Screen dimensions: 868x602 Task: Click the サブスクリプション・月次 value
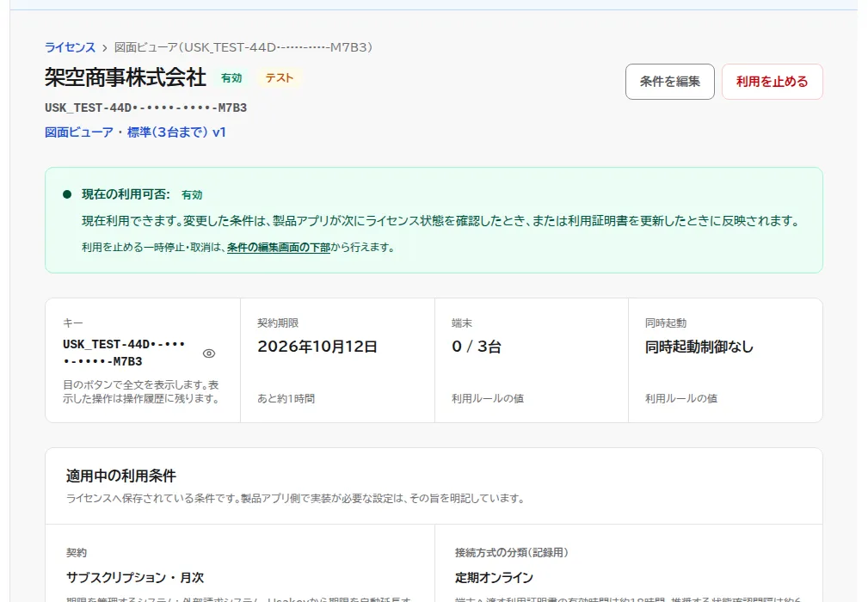135,578
